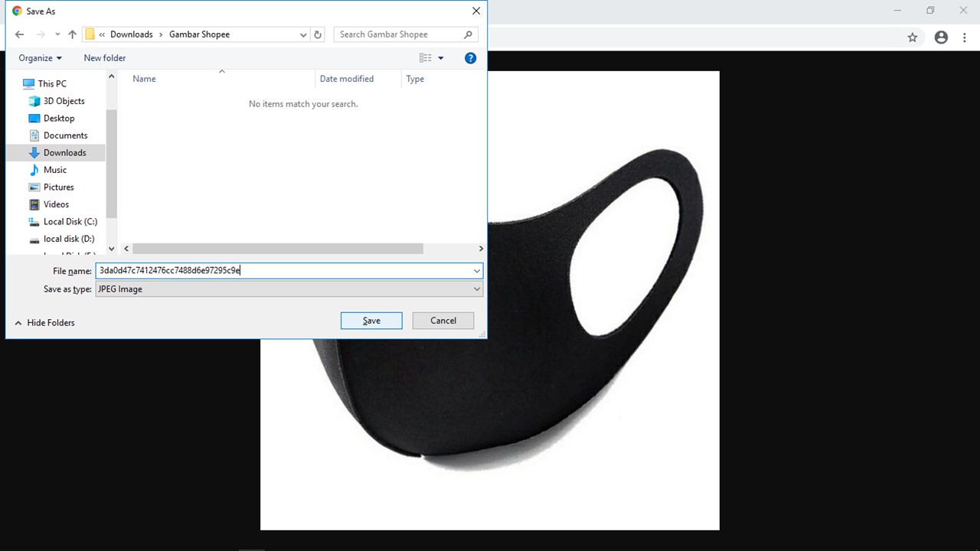Bookmark page with Chrome star icon
The image size is (980, 551).
click(x=913, y=37)
